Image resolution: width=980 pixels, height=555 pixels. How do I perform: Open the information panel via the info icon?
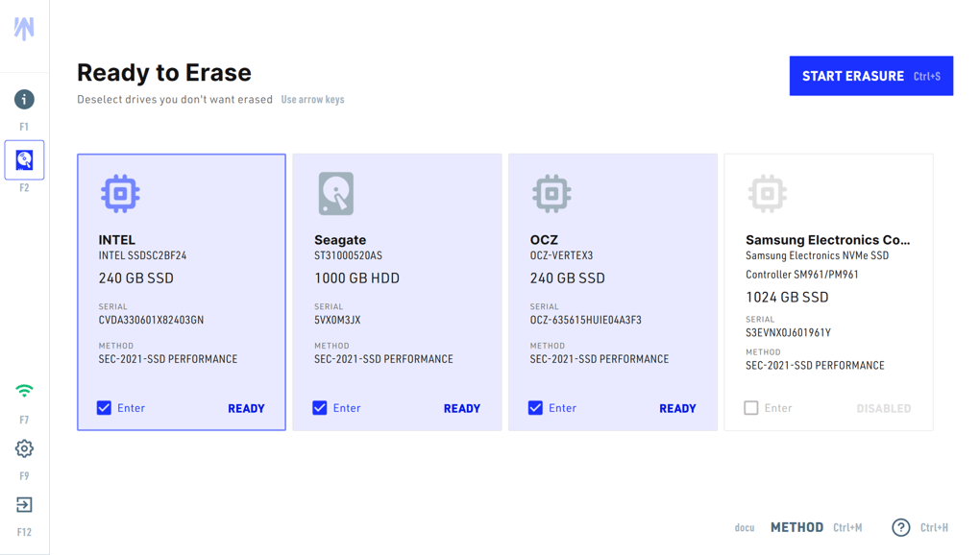click(x=24, y=99)
